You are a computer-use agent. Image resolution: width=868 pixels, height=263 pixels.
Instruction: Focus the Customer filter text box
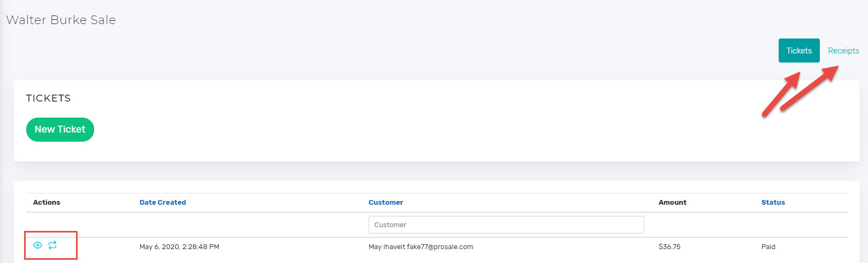click(506, 225)
